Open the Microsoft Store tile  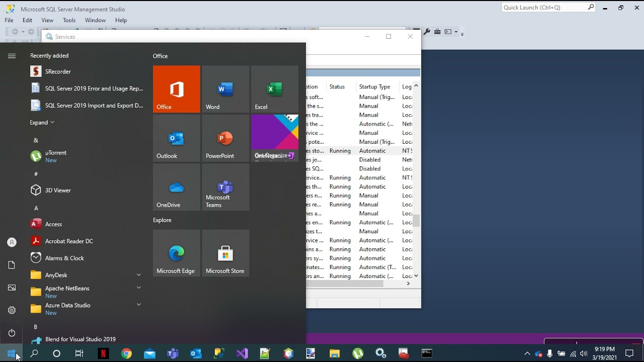coord(225,253)
